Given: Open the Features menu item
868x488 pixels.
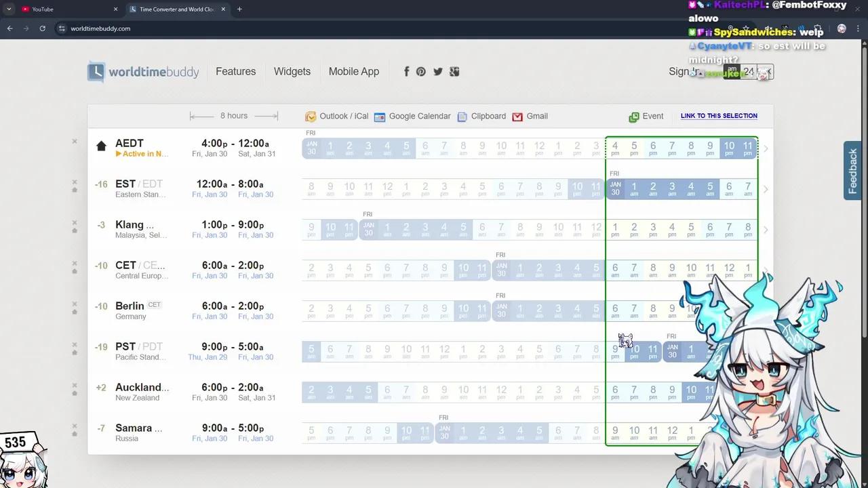Looking at the screenshot, I should tap(235, 72).
